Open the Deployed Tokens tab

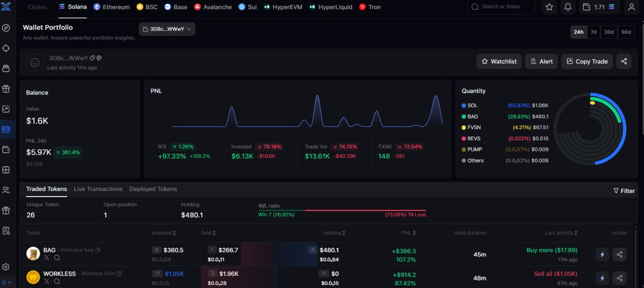[153, 189]
